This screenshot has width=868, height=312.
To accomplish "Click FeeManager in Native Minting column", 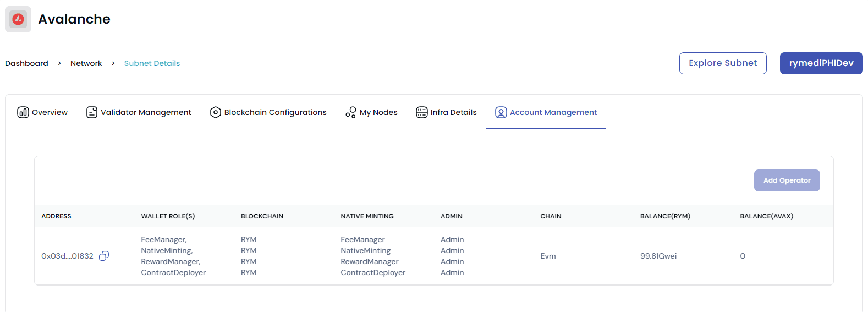I will [362, 239].
